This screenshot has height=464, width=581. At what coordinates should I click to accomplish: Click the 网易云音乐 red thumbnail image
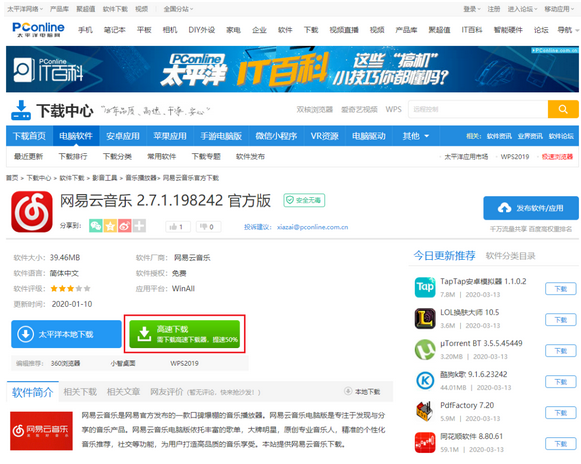pyautogui.click(x=41, y=430)
